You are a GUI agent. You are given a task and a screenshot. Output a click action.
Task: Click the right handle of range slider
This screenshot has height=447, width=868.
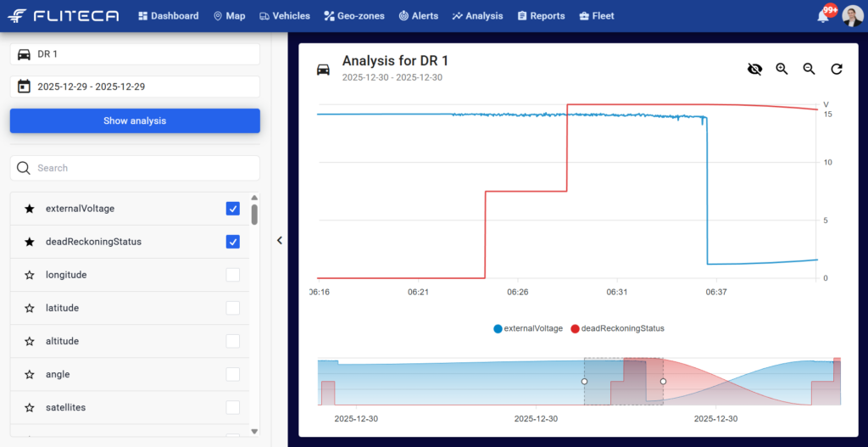click(x=663, y=382)
